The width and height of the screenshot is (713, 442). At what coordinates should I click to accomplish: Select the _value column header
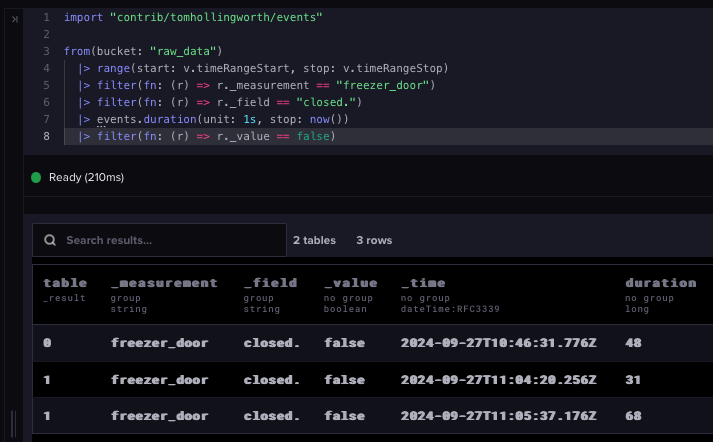click(x=351, y=283)
